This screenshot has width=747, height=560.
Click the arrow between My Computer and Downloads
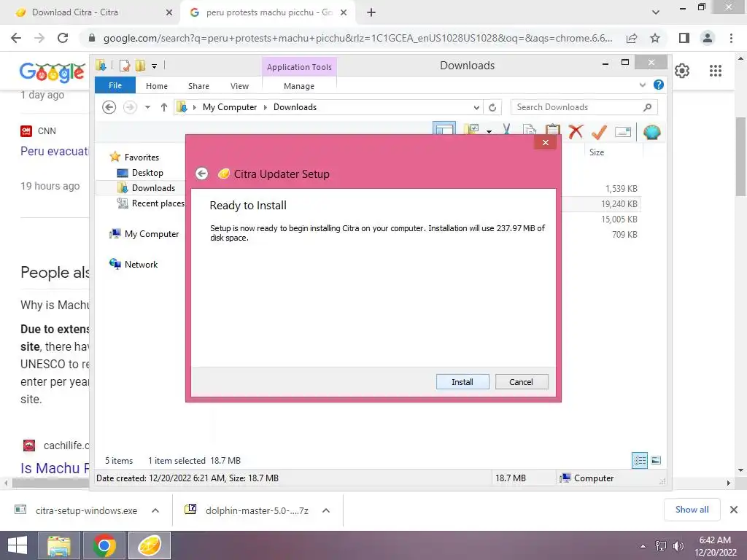tap(266, 108)
